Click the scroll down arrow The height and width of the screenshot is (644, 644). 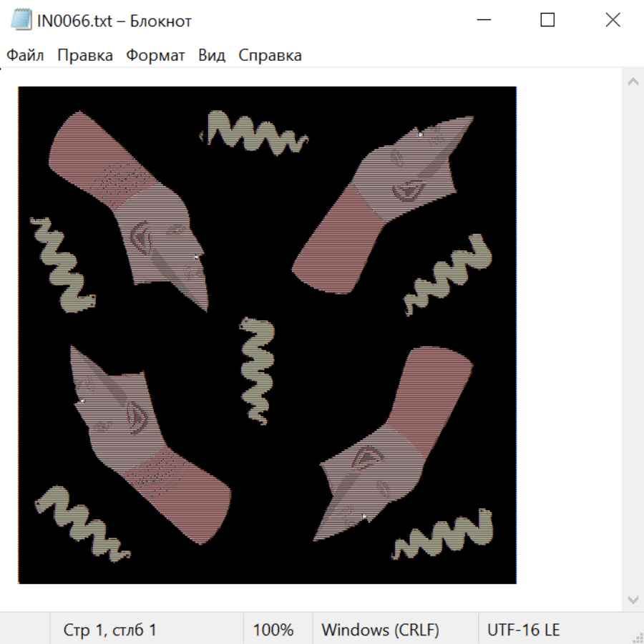click(633, 599)
